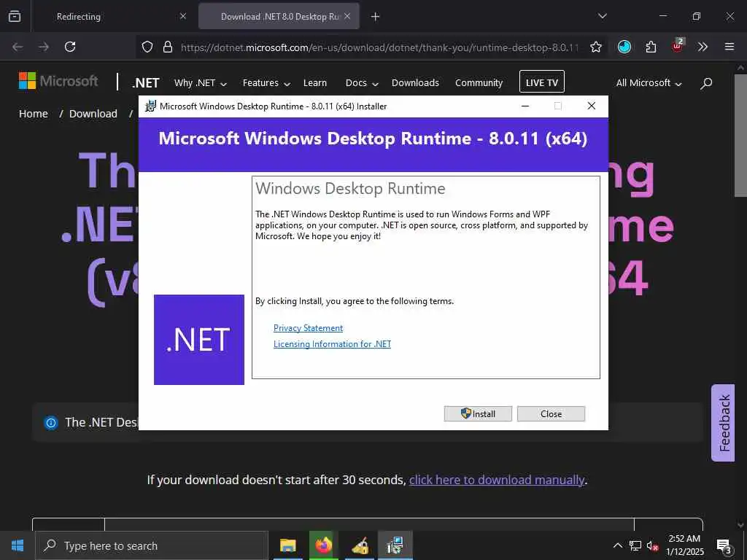This screenshot has height=560, width=747.
Task: Open the broom cleaner app in the taskbar
Action: [360, 545]
